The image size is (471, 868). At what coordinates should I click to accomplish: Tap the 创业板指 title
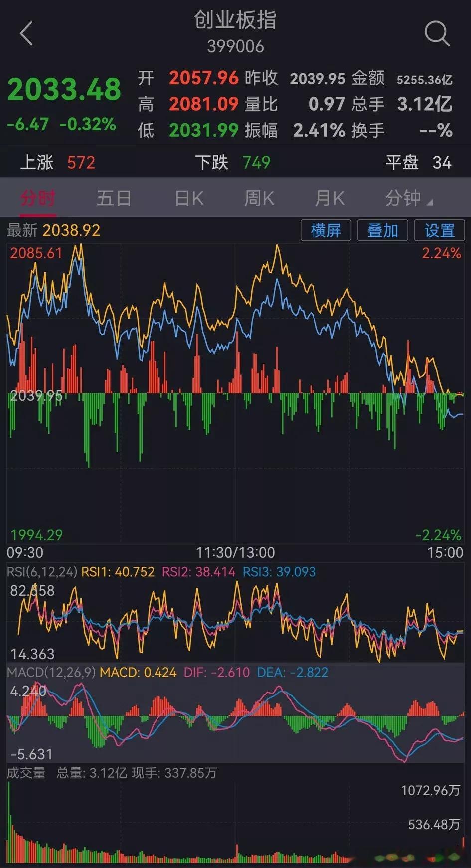pos(235,20)
